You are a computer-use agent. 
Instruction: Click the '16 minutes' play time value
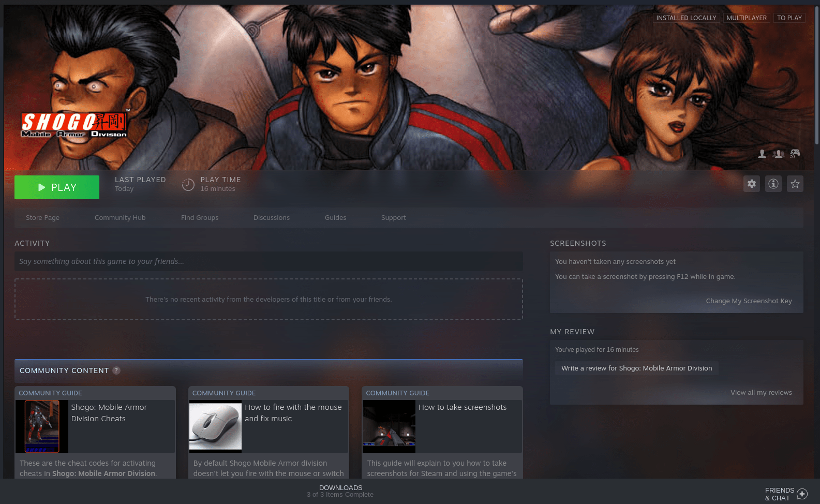218,189
